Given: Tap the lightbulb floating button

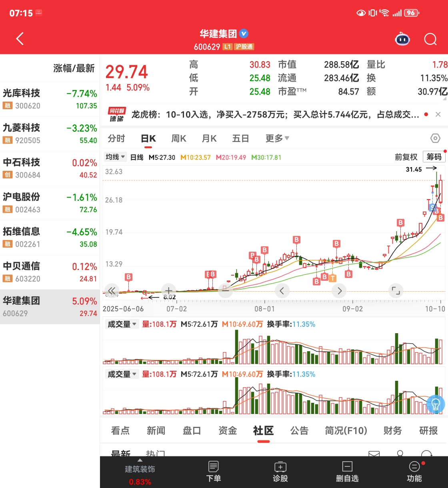Looking at the screenshot, I should coord(436,404).
